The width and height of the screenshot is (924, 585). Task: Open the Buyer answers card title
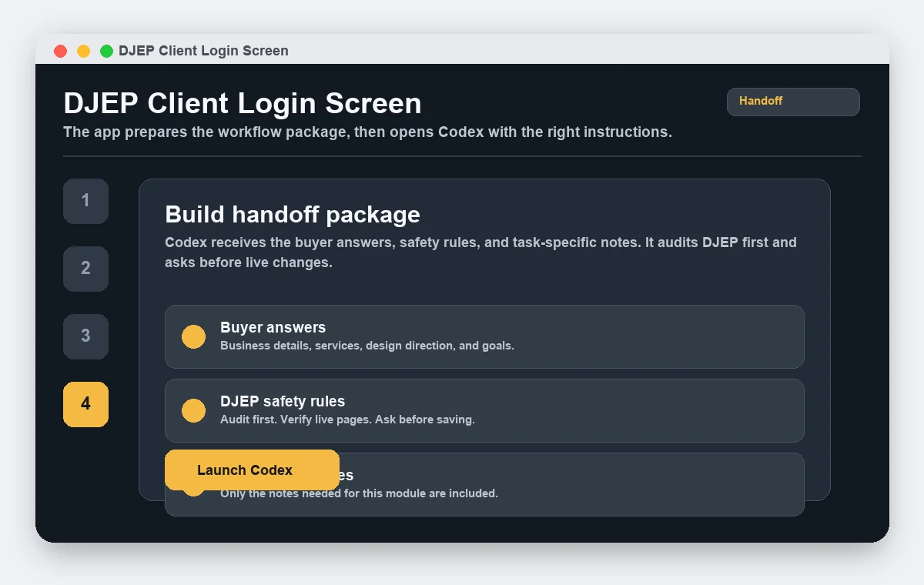click(x=273, y=327)
